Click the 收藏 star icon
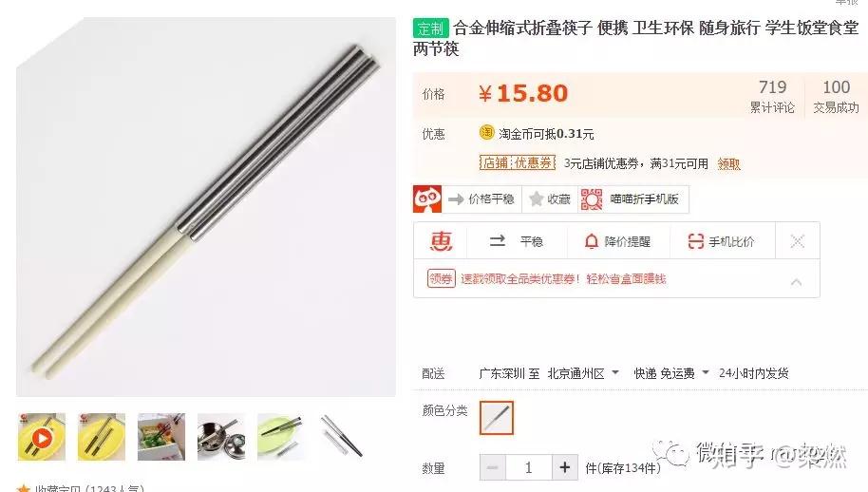 point(536,199)
